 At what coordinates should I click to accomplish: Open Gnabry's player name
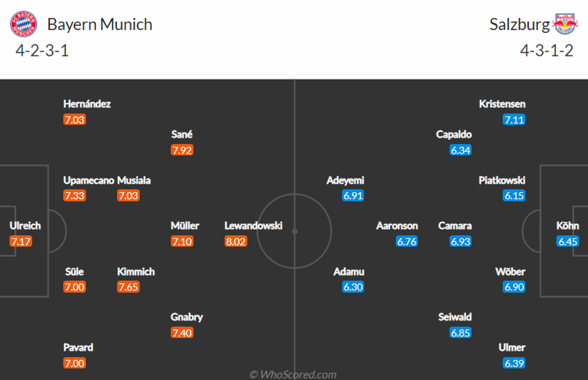click(187, 317)
